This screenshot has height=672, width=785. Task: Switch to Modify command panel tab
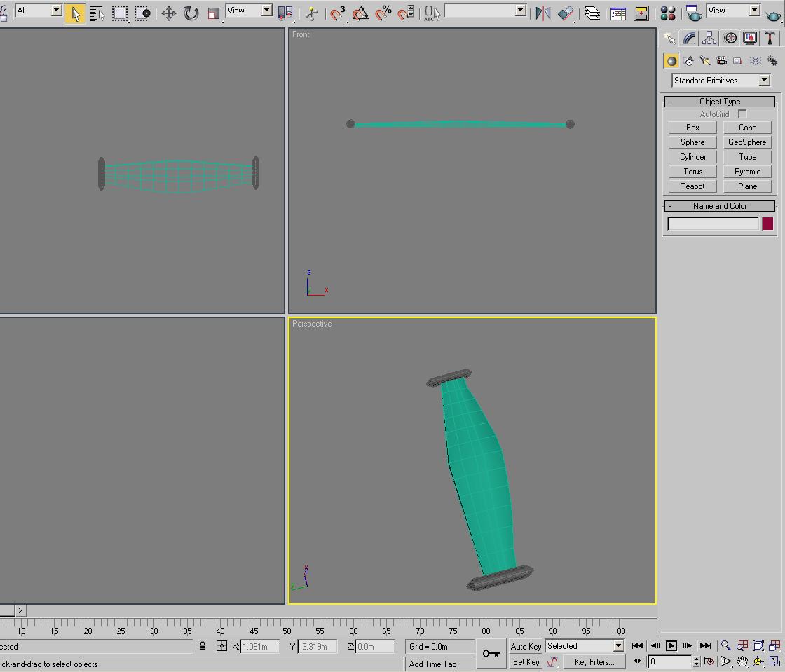pyautogui.click(x=689, y=38)
